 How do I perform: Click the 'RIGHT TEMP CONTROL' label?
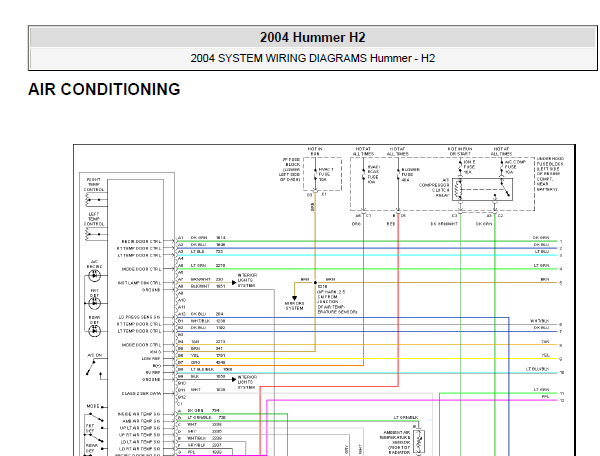point(94,184)
